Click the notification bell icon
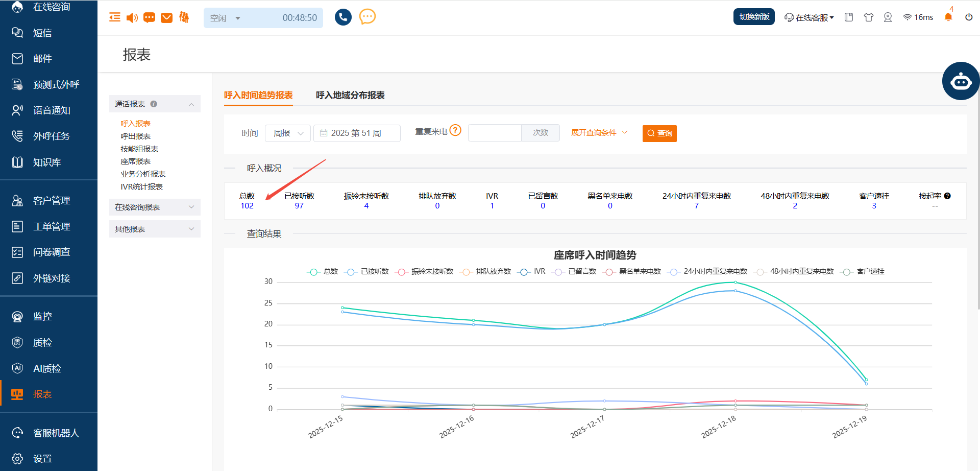The image size is (980, 471). click(x=948, y=17)
